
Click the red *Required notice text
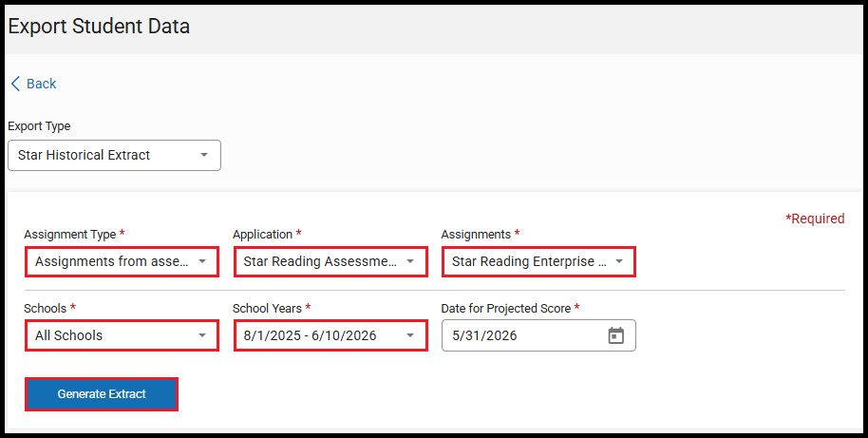(814, 219)
